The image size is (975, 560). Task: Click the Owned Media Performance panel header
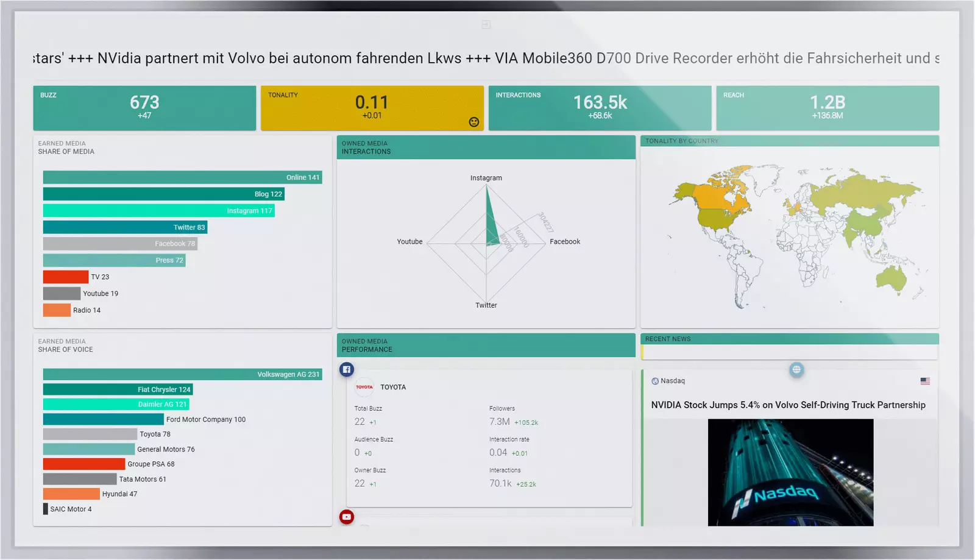(486, 346)
